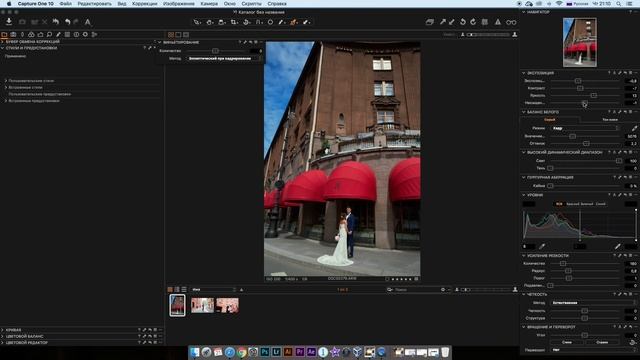Open the Переворот dropdown
The image size is (640, 360).
click(593, 350)
